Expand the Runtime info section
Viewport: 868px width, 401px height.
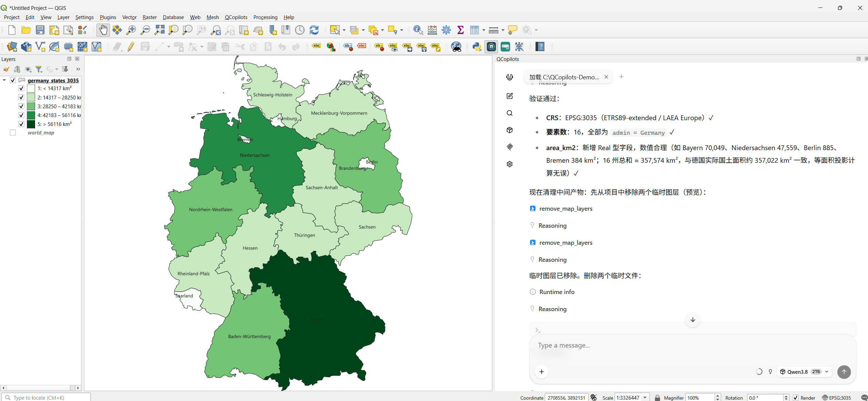[553, 292]
